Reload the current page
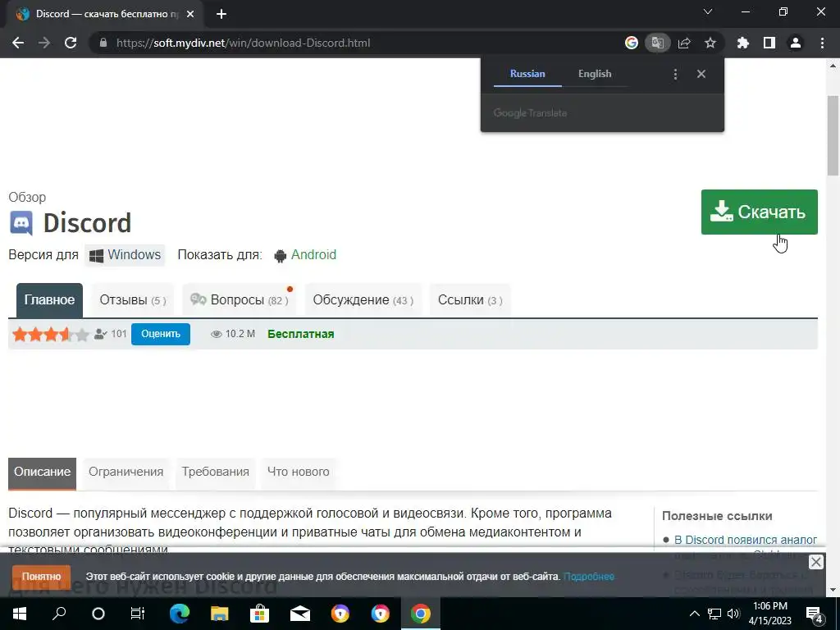Image resolution: width=840 pixels, height=630 pixels. (x=71, y=43)
